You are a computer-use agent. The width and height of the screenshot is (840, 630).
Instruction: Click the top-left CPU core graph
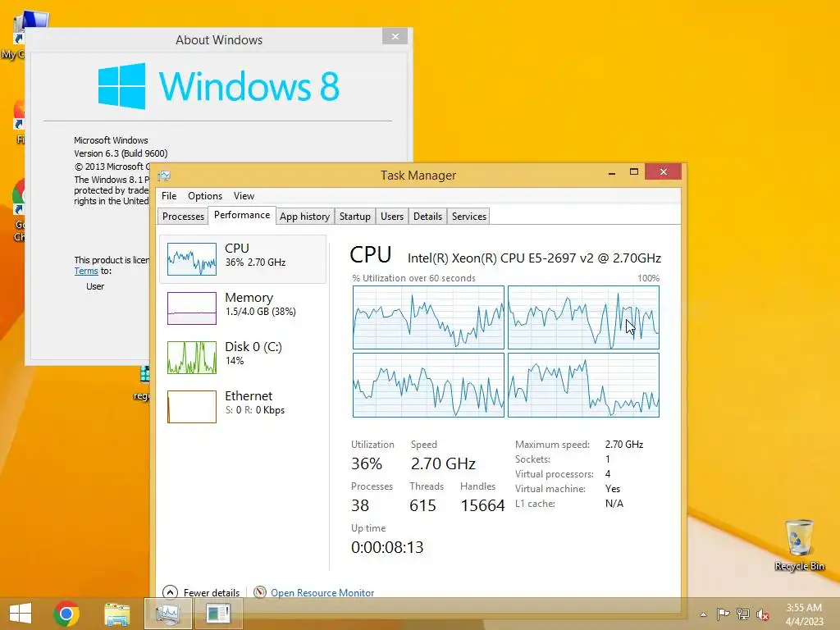428,317
